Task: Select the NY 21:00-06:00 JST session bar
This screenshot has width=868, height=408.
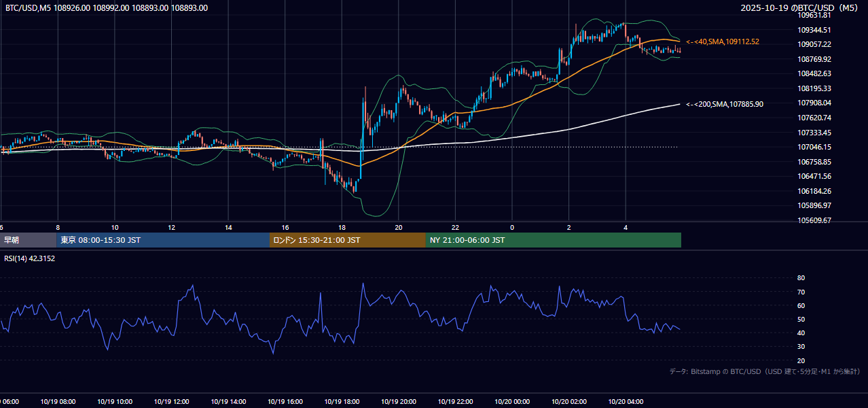Action: (x=554, y=240)
